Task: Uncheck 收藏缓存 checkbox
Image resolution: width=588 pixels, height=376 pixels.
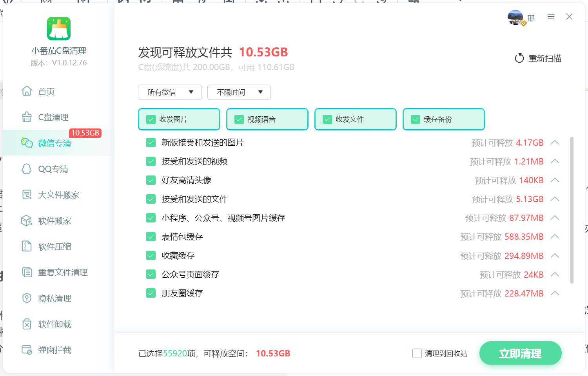Action: pos(151,255)
